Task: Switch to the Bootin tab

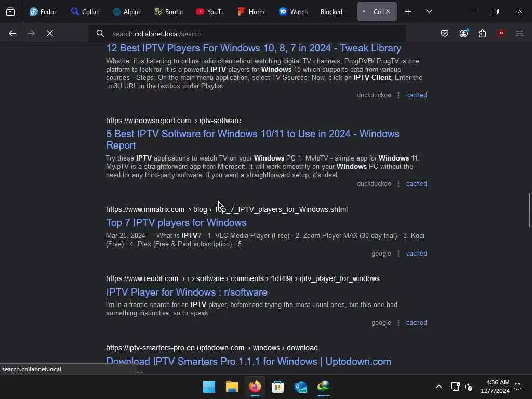Action: click(x=168, y=11)
